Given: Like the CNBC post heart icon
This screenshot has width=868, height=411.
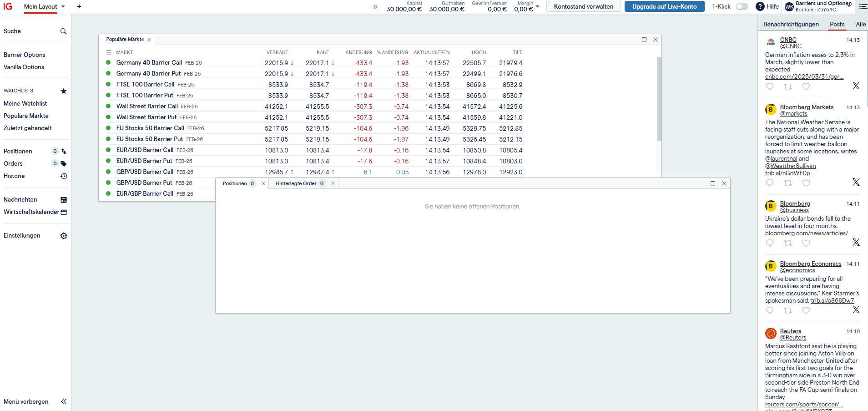Looking at the screenshot, I should tap(806, 86).
